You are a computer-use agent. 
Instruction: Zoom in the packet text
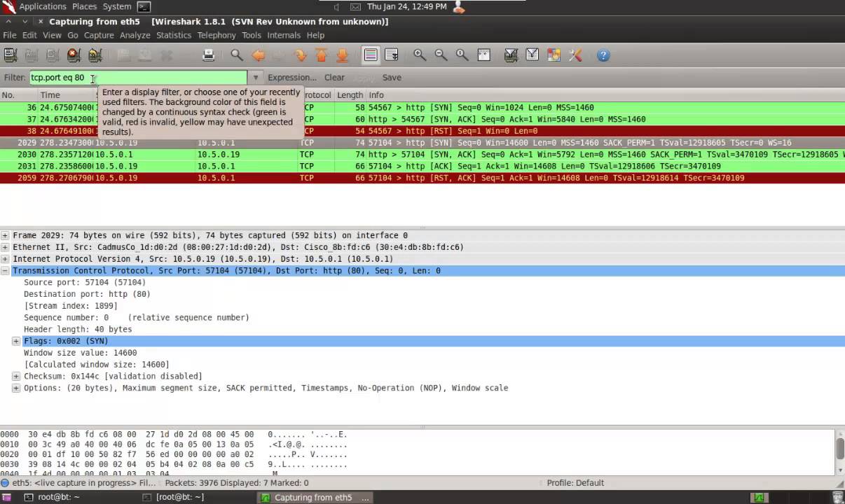coord(420,55)
